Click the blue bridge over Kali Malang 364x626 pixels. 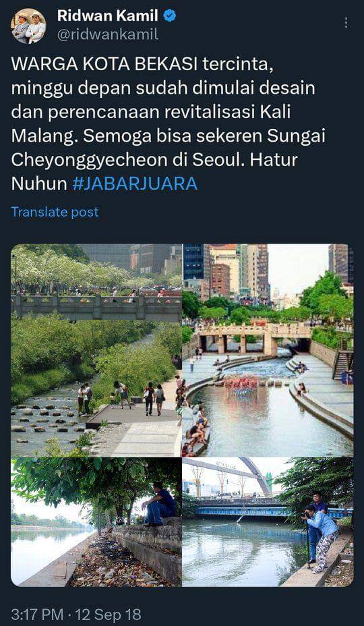(x=241, y=510)
